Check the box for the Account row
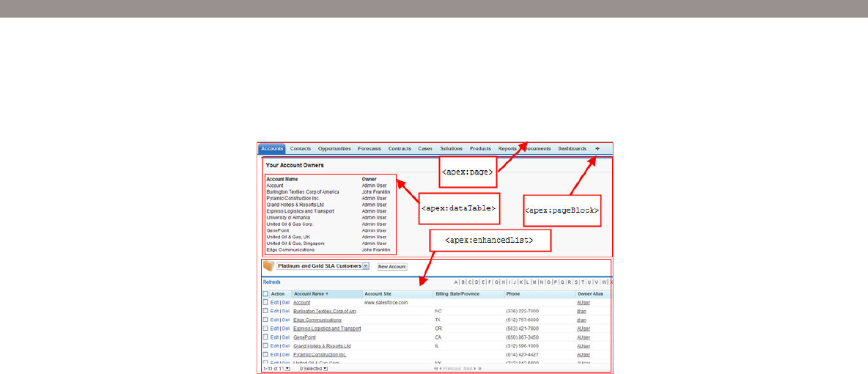Screen dimensions: 868x374 tap(265, 303)
